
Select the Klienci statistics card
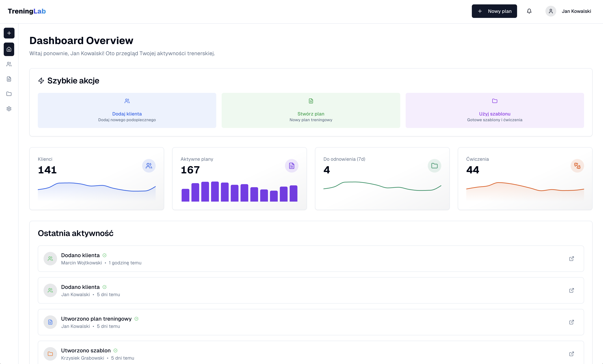tap(96, 178)
